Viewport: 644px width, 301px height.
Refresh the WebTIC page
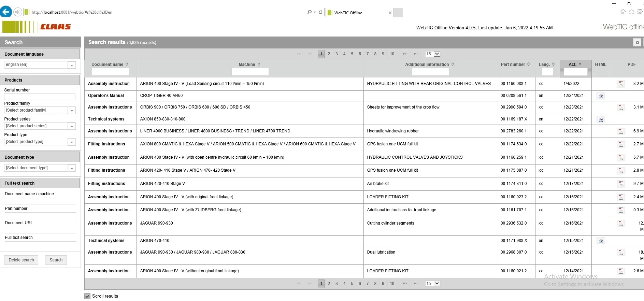(320, 12)
